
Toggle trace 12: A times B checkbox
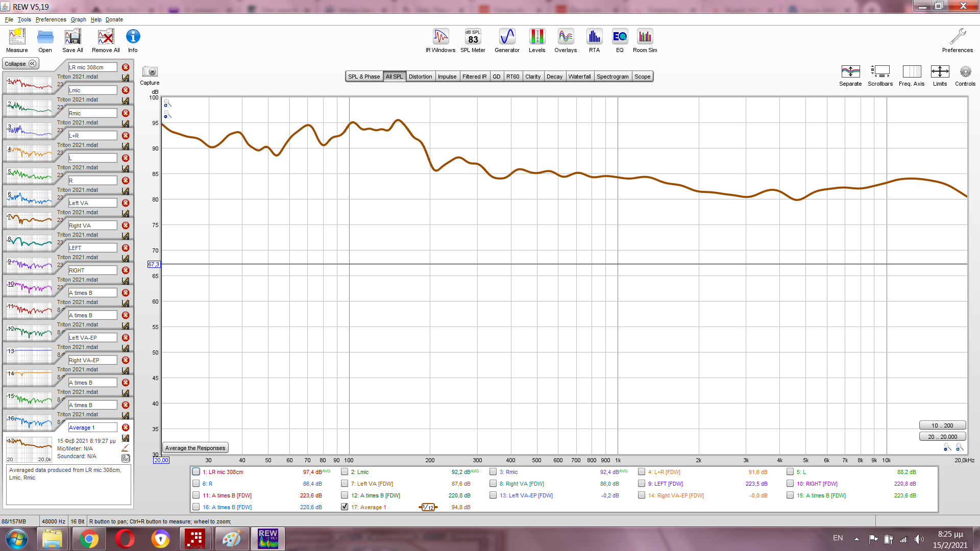point(345,495)
